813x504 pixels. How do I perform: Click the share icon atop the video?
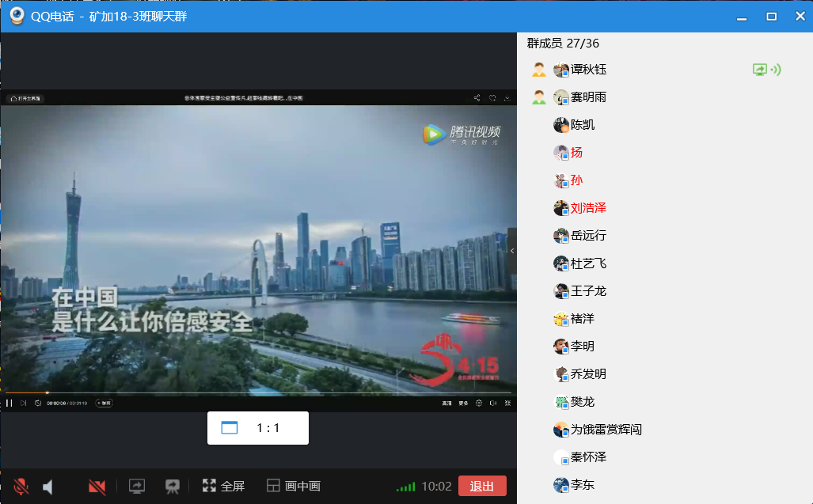click(477, 98)
